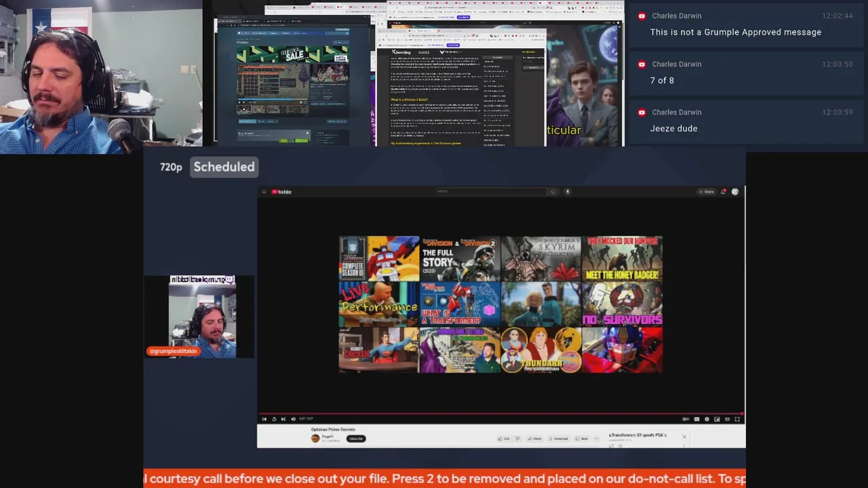Viewport: 868px width, 488px height.
Task: Click YouTube icon beside the 12:03:59 chat message
Action: 642,112
